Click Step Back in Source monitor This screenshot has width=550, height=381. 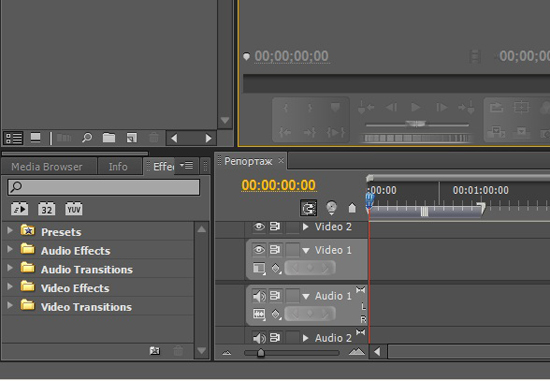coord(391,107)
